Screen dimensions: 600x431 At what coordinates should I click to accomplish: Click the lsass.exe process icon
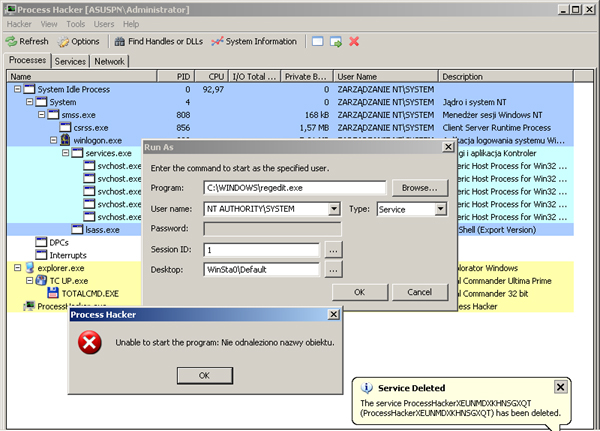click(77, 229)
